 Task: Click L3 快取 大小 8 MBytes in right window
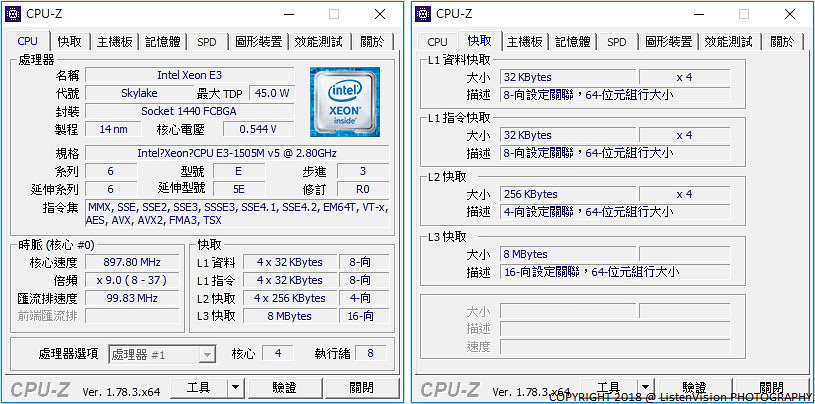(x=568, y=254)
